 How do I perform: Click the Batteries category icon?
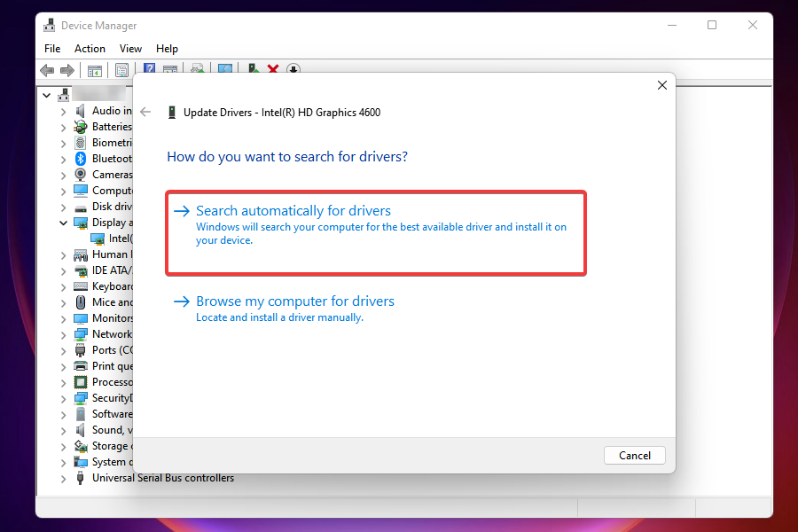(81, 126)
